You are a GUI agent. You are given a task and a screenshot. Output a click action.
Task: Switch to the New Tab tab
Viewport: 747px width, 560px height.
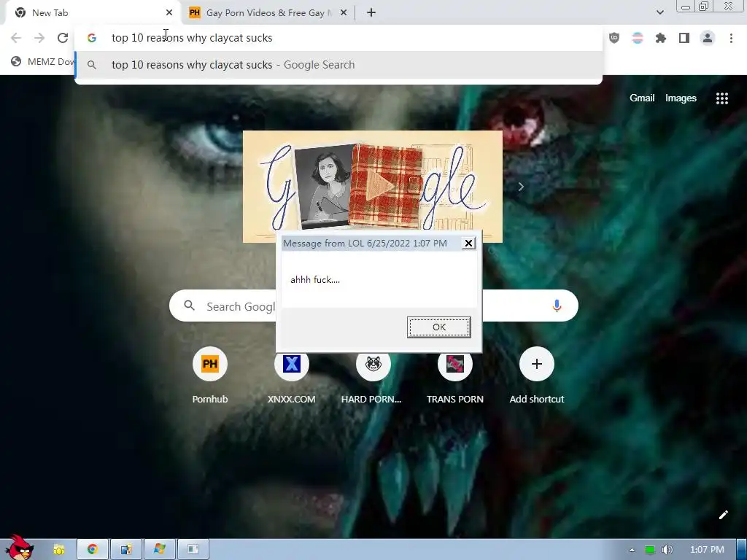click(x=93, y=13)
